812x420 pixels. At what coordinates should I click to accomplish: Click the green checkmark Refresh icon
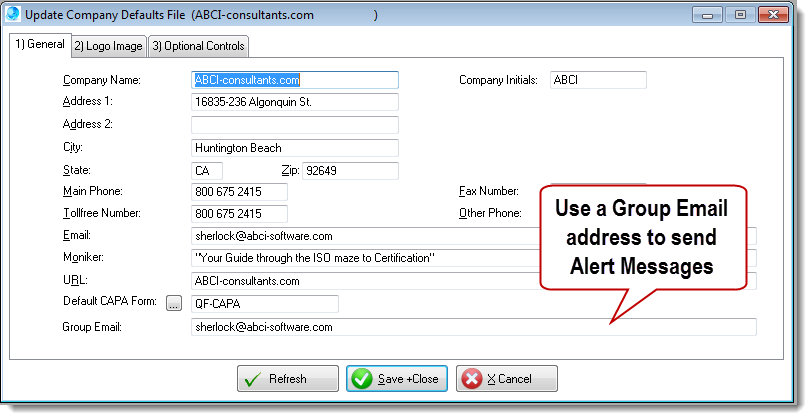click(x=253, y=380)
